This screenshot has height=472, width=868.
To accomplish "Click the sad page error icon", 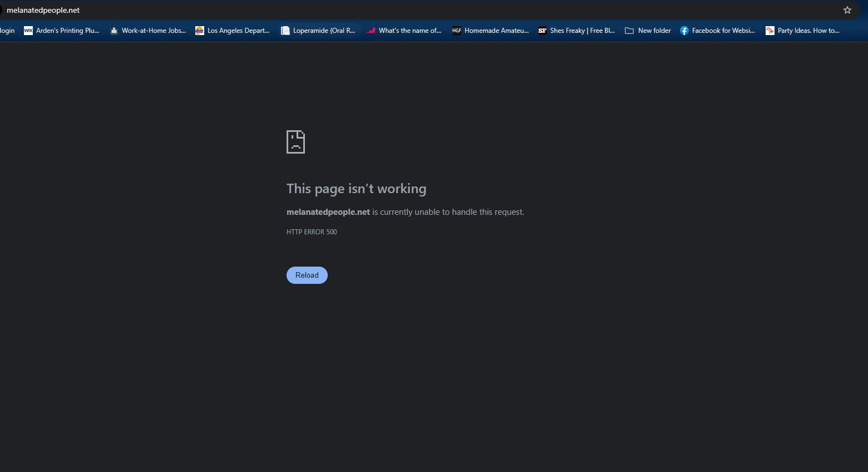I will click(295, 142).
